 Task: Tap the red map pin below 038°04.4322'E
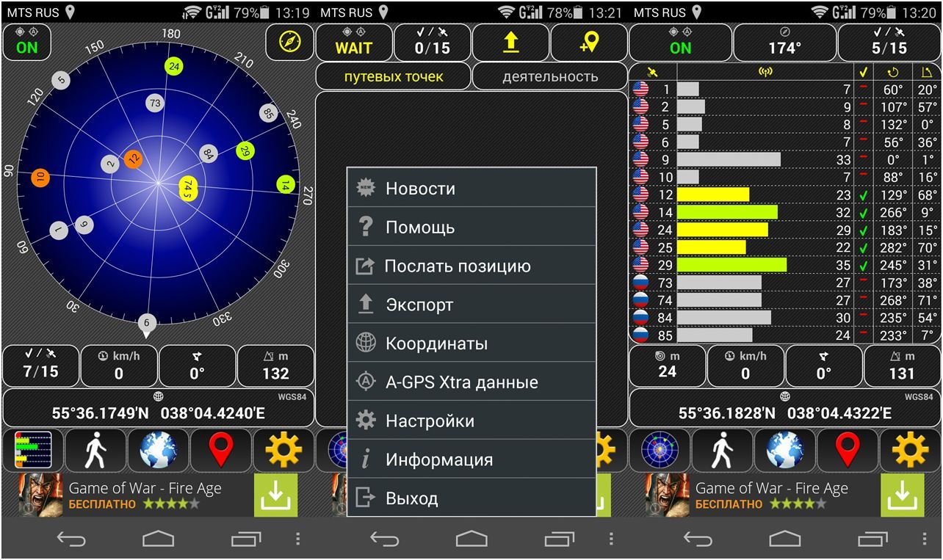848,450
